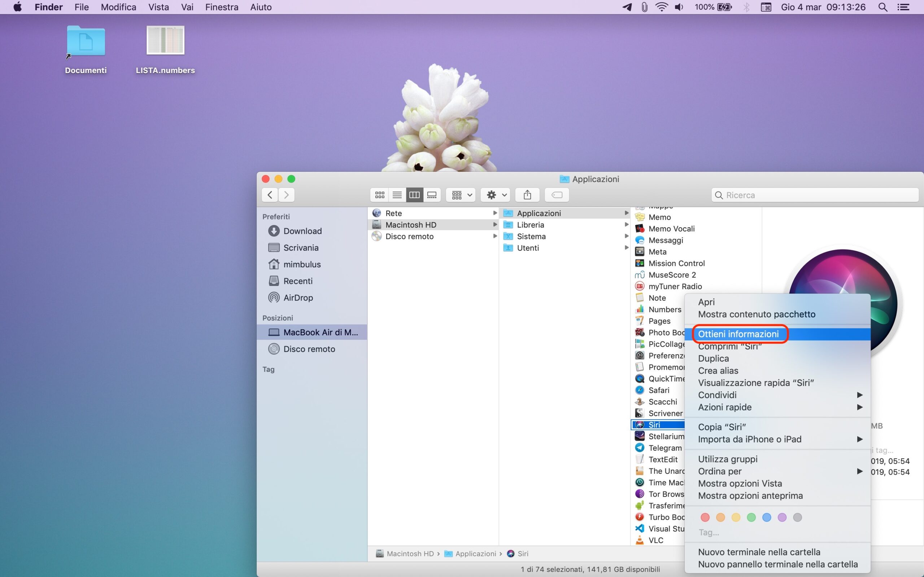This screenshot has width=924, height=577.
Task: Open the Vai menu in menu bar
Action: (187, 7)
